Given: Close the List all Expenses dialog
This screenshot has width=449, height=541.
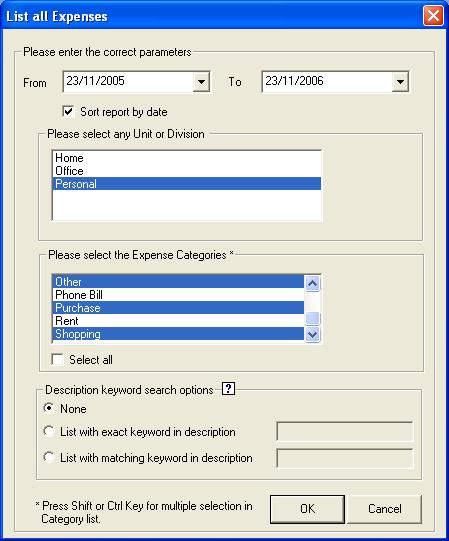Looking at the screenshot, I should coord(433,16).
